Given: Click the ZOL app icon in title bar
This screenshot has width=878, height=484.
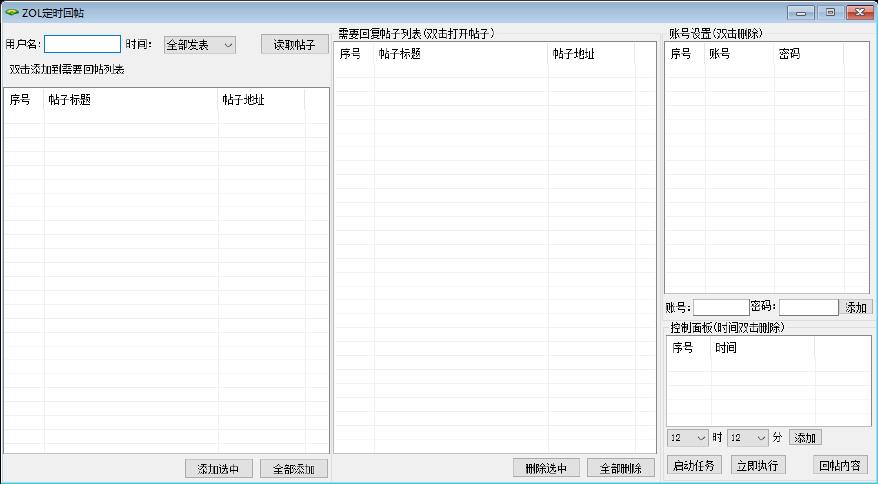Looking at the screenshot, I should tap(11, 12).
